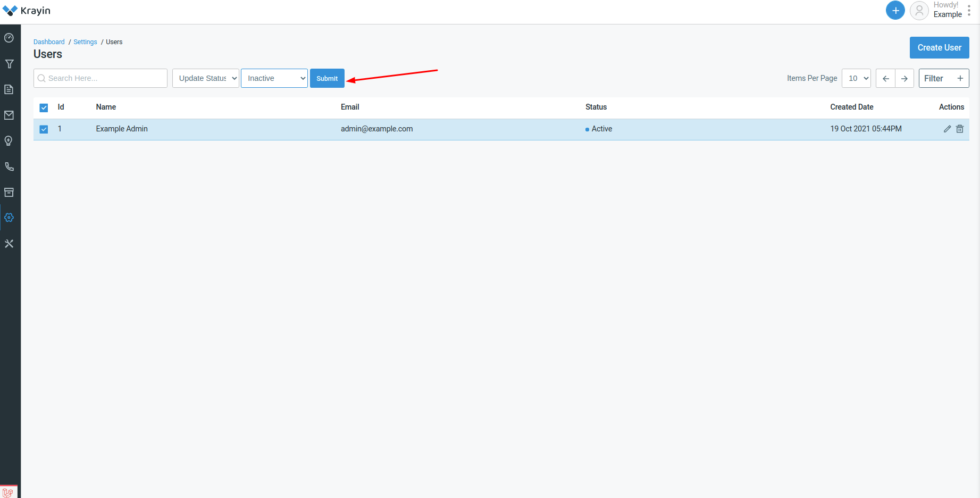Toggle the highlighted Settings gear in sidebar
This screenshot has height=498, width=980.
(9, 218)
